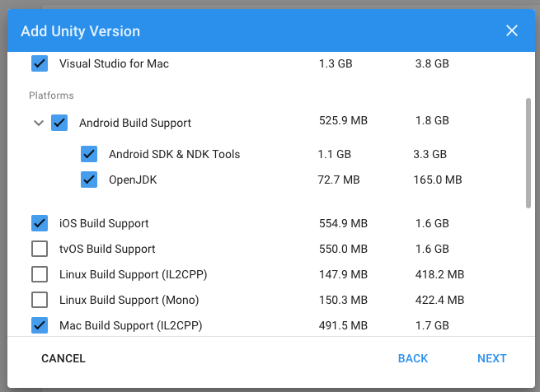Uncheck Mac Build Support (IL2CPP) checkbox

(x=40, y=325)
